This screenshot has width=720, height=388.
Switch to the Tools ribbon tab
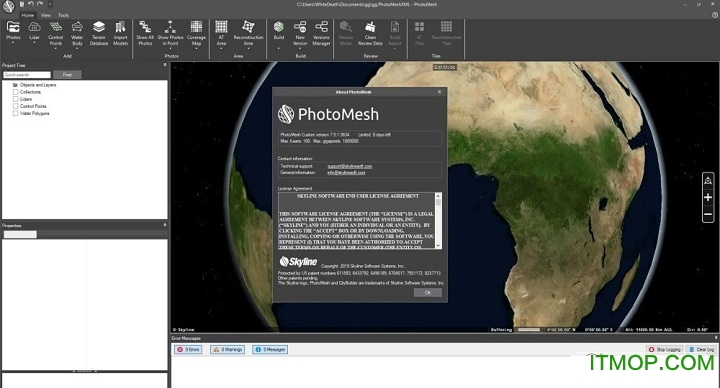pyautogui.click(x=63, y=15)
